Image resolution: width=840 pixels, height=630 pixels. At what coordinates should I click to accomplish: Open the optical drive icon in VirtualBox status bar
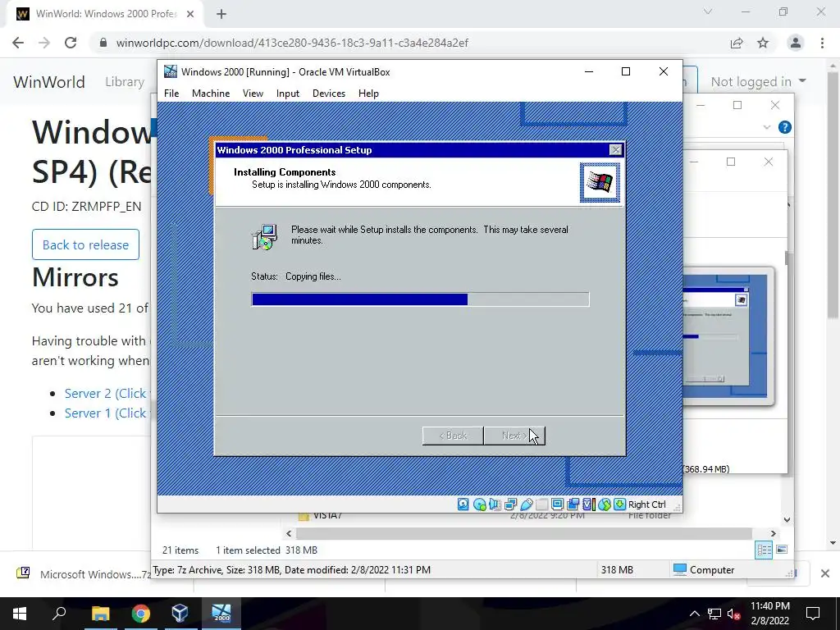(479, 504)
